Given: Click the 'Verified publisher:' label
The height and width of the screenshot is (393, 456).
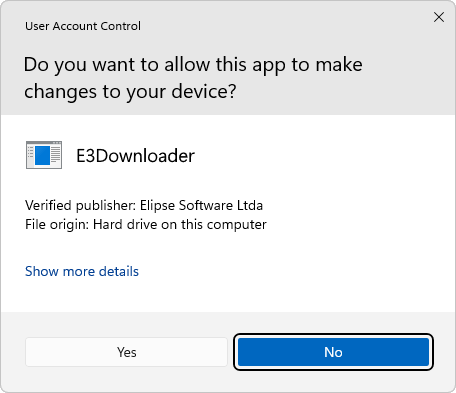Looking at the screenshot, I should point(80,205).
